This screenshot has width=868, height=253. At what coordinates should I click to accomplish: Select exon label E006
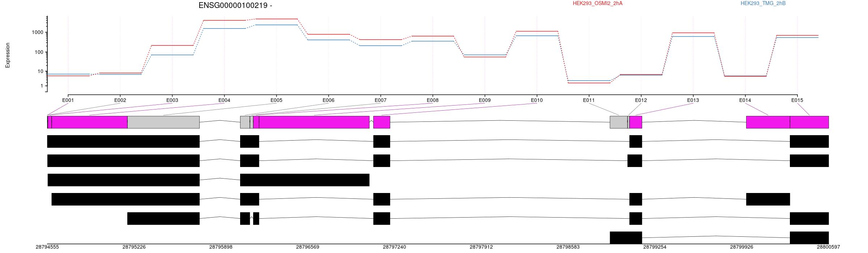tap(328, 100)
